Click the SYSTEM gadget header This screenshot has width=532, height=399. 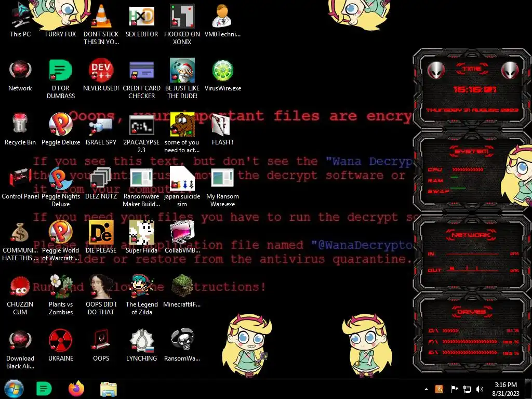(x=472, y=151)
